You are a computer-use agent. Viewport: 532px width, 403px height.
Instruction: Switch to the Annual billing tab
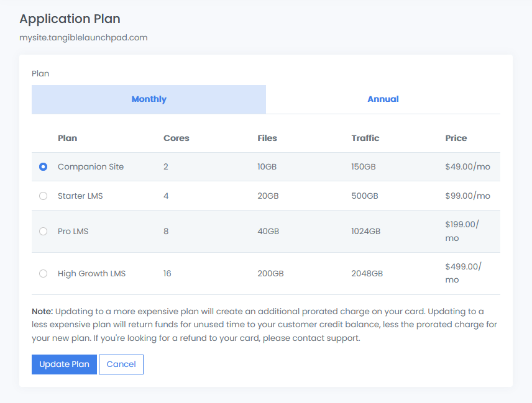click(383, 99)
